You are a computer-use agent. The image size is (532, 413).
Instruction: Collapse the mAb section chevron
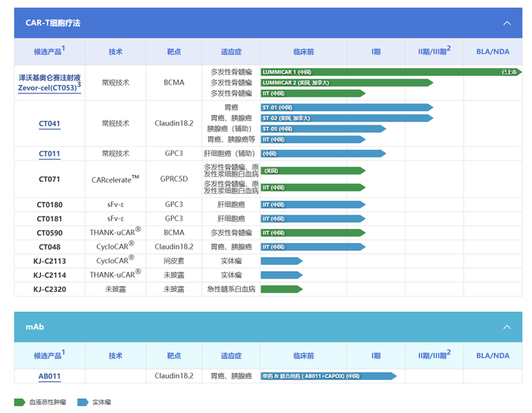[507, 327]
